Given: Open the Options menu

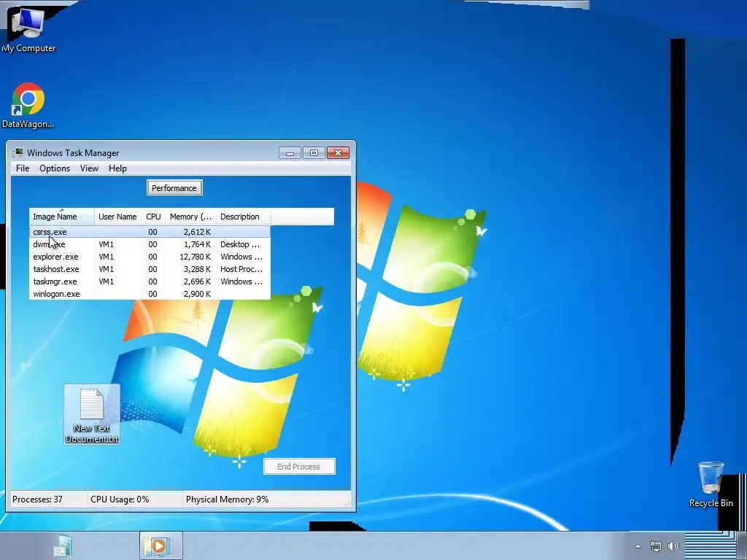Looking at the screenshot, I should click(x=55, y=168).
